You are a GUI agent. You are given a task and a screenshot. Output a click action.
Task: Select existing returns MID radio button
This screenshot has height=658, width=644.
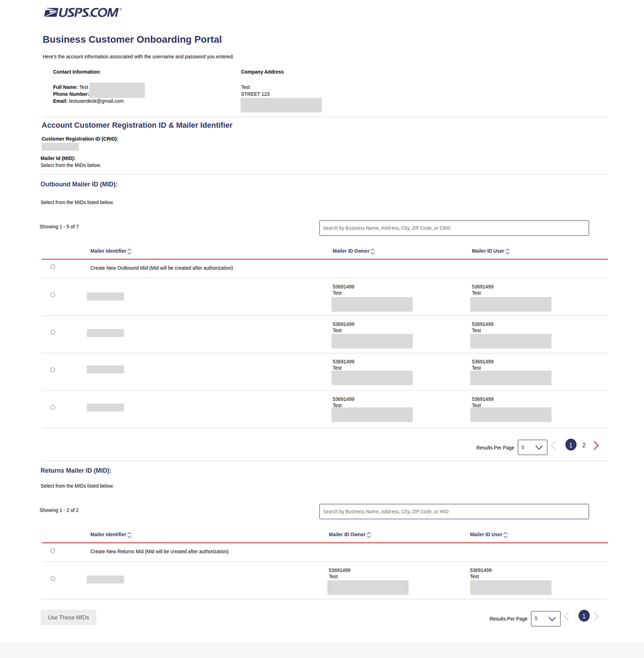pos(53,579)
